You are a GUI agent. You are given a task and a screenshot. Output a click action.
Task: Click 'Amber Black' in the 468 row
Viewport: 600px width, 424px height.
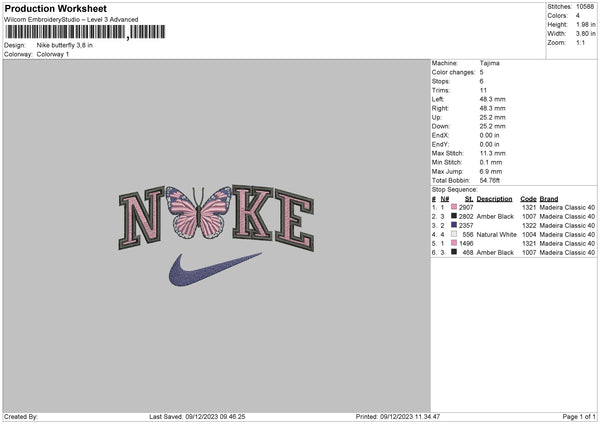tap(495, 253)
